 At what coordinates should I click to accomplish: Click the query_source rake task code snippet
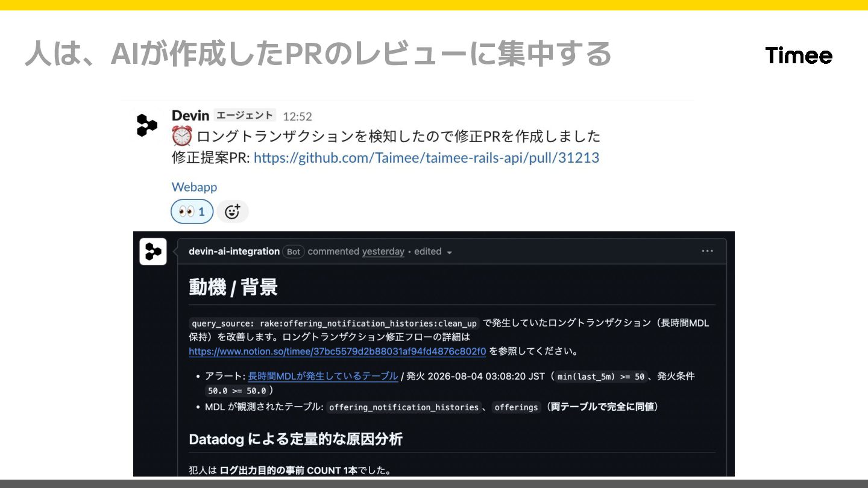(335, 323)
